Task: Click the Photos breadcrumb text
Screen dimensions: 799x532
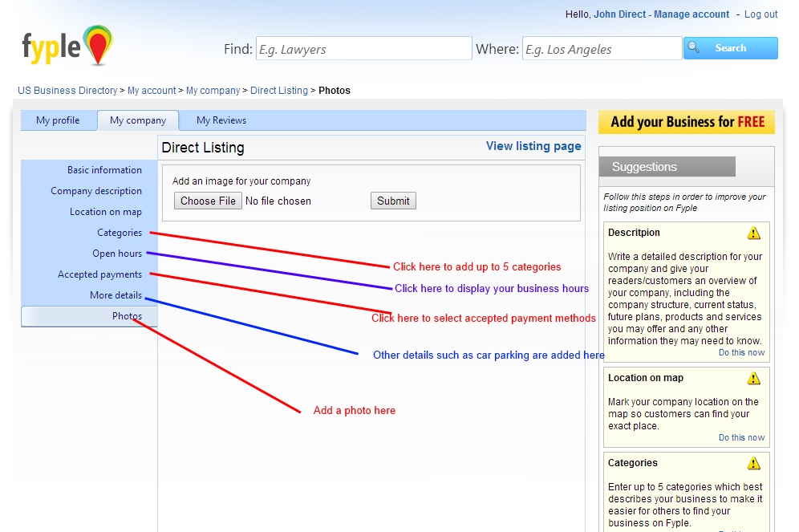Action: point(335,90)
